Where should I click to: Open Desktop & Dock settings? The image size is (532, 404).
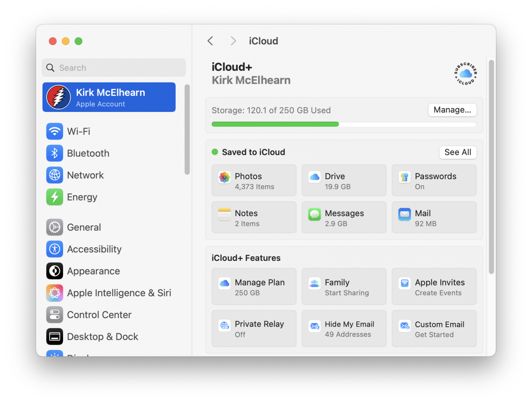[x=103, y=336]
